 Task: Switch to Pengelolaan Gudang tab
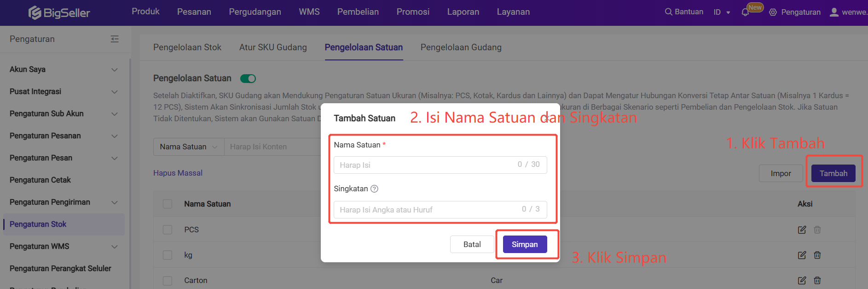tap(461, 47)
